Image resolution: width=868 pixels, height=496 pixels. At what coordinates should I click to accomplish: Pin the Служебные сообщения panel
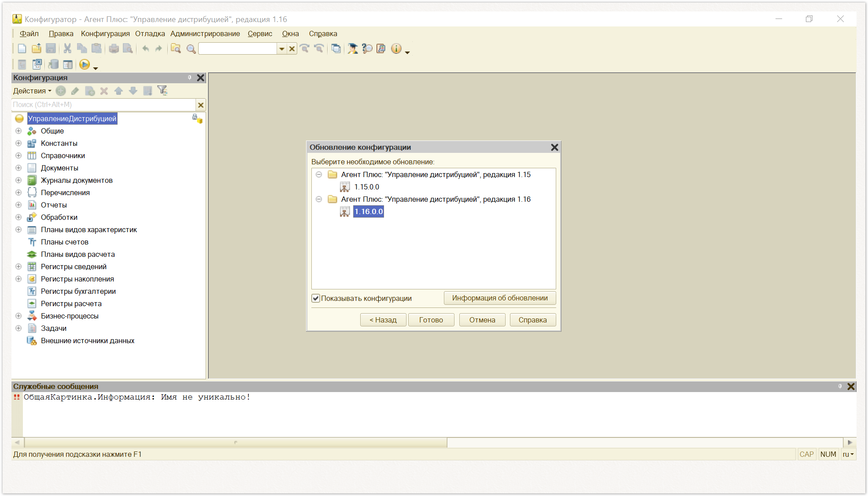point(840,386)
